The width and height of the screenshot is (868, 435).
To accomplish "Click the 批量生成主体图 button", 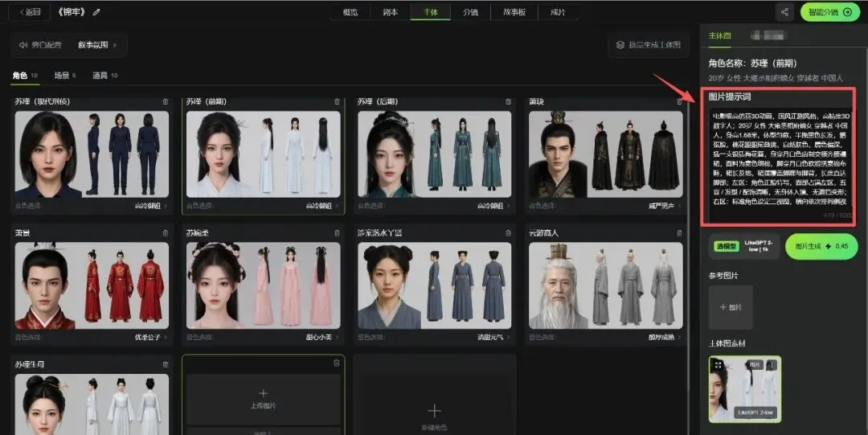I will tap(649, 45).
